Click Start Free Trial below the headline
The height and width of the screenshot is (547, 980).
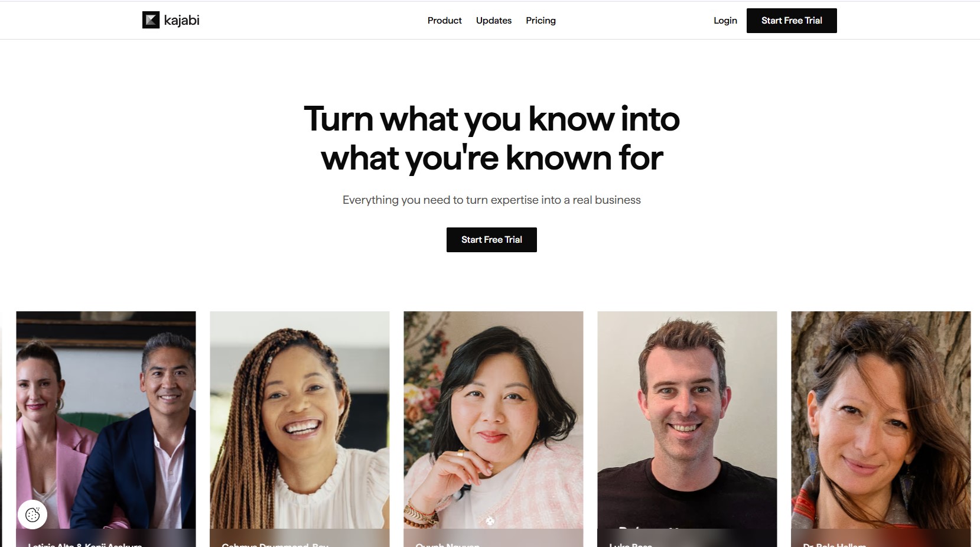click(x=491, y=240)
